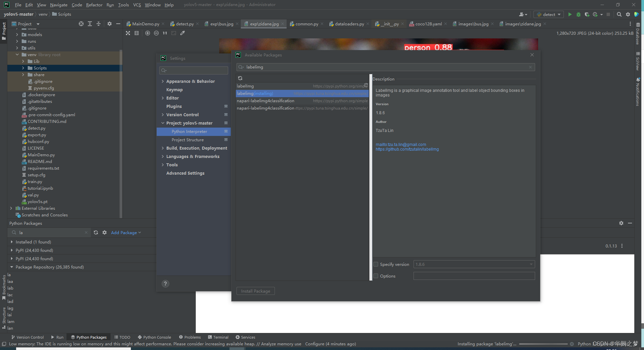Select detect.py in the project tree
This screenshot has height=350, width=644.
(36, 128)
